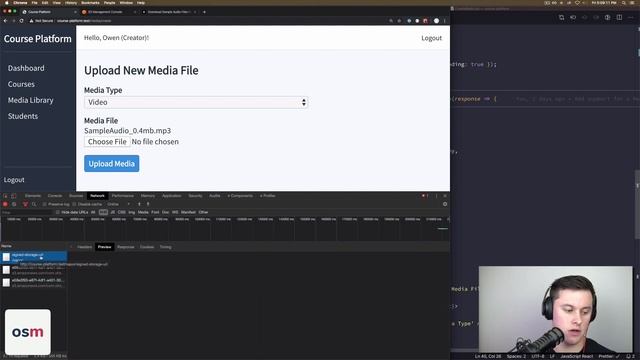
Task: Toggle the Preserve log checkbox
Action: [44, 204]
